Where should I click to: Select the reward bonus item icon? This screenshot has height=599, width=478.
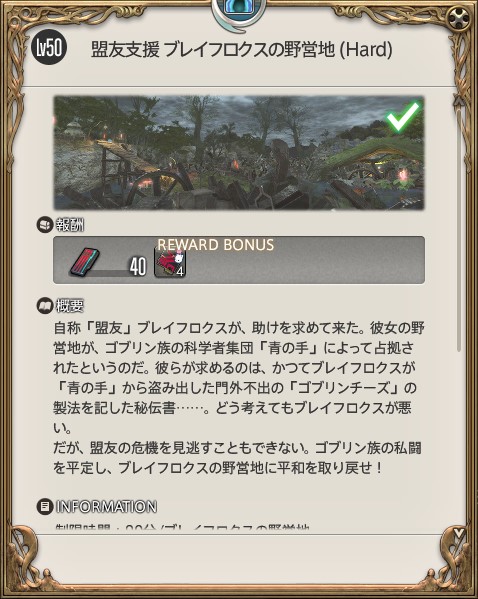[170, 262]
